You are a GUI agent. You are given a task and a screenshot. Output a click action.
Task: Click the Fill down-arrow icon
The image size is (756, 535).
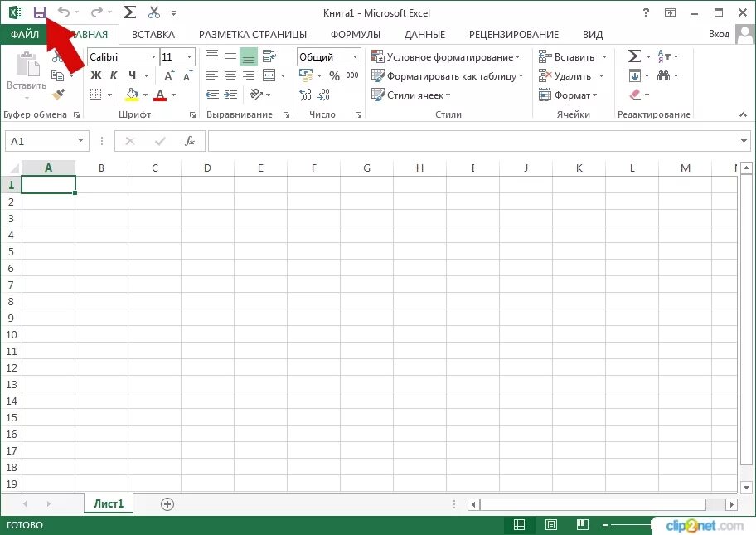635,75
